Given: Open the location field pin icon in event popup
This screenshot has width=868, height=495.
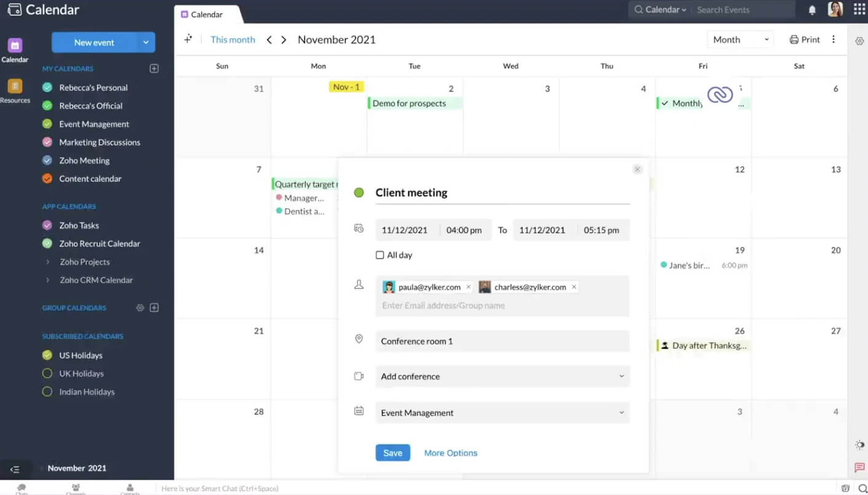Looking at the screenshot, I should (x=359, y=338).
